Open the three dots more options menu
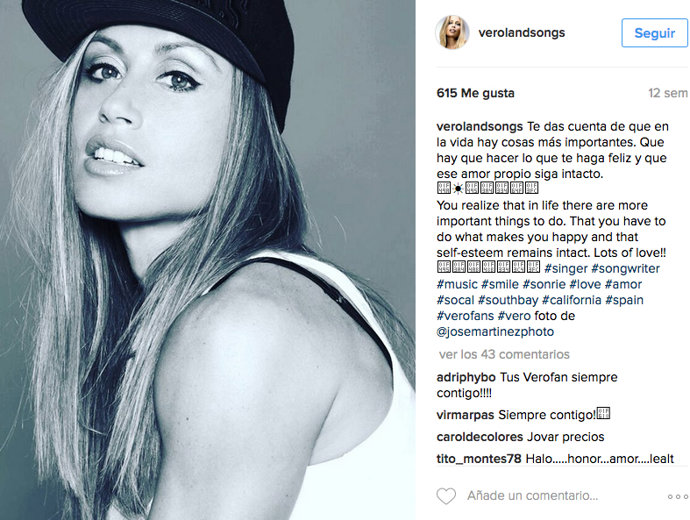The image size is (690, 520). click(x=678, y=496)
